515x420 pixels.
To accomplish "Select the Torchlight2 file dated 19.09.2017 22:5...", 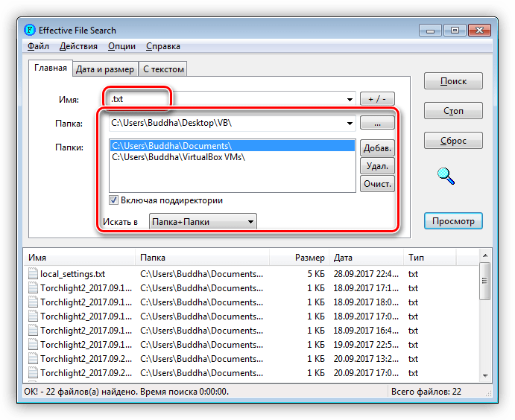I will click(251, 345).
